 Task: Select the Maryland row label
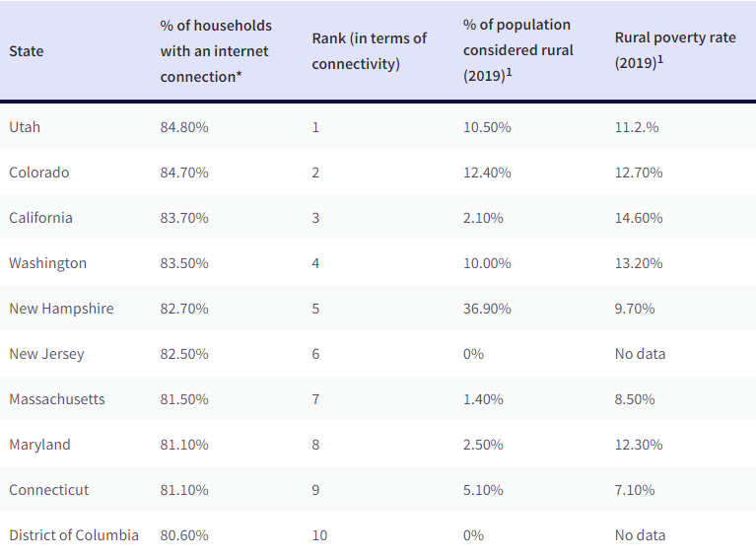(x=39, y=445)
